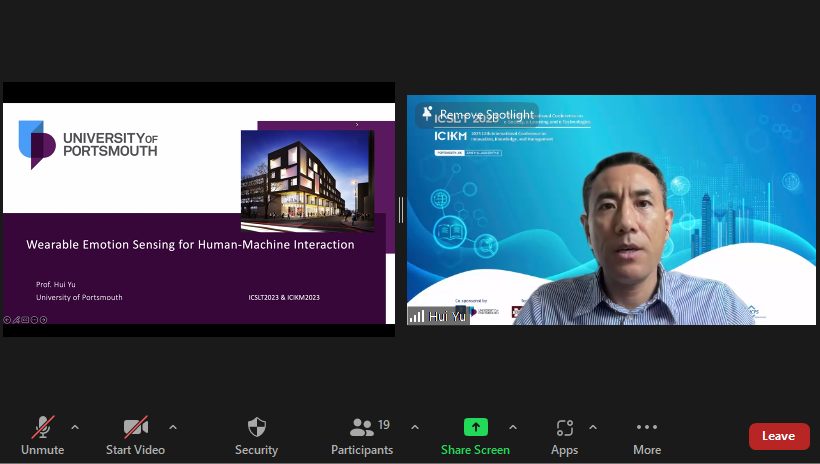
Task: Expand the arrow beside Participants
Action: pos(415,427)
